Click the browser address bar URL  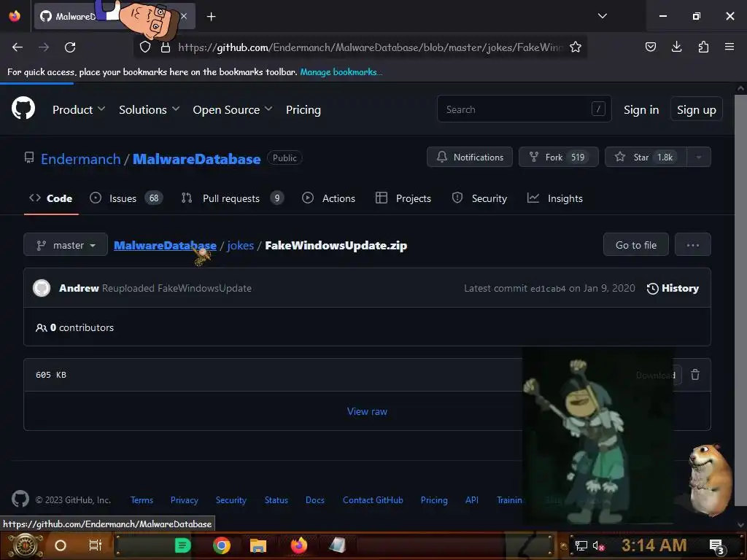tap(370, 47)
